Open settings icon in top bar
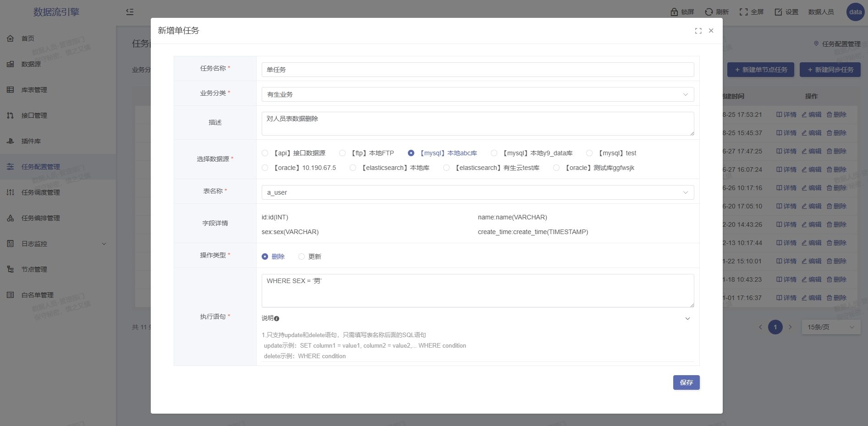The height and width of the screenshot is (426, 868). click(x=778, y=12)
